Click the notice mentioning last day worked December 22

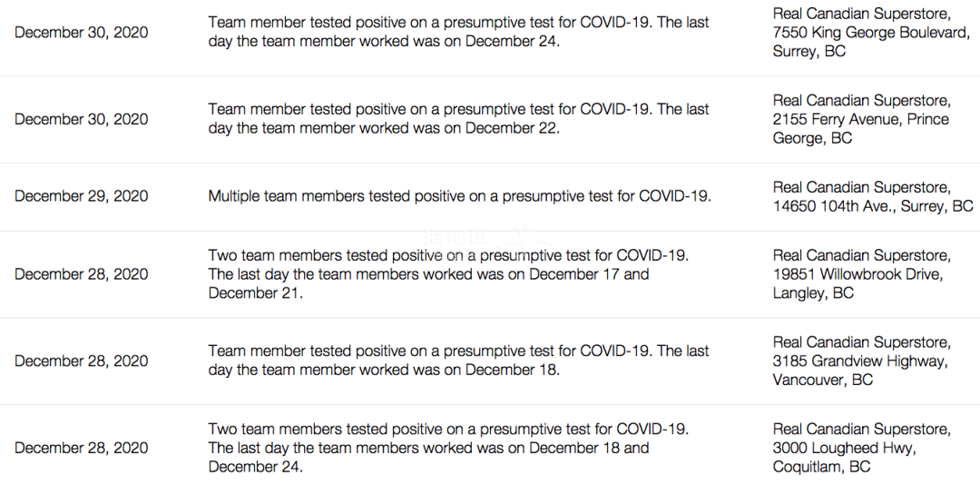458,119
